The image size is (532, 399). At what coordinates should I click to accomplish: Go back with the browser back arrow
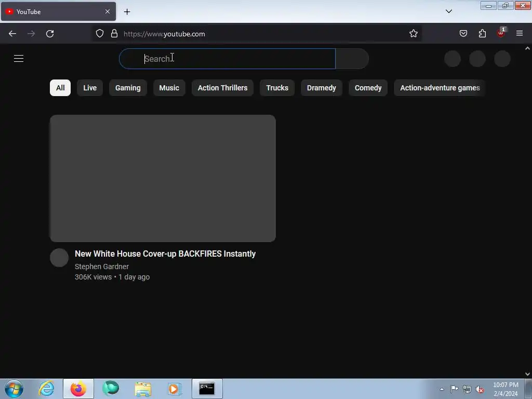[12, 34]
